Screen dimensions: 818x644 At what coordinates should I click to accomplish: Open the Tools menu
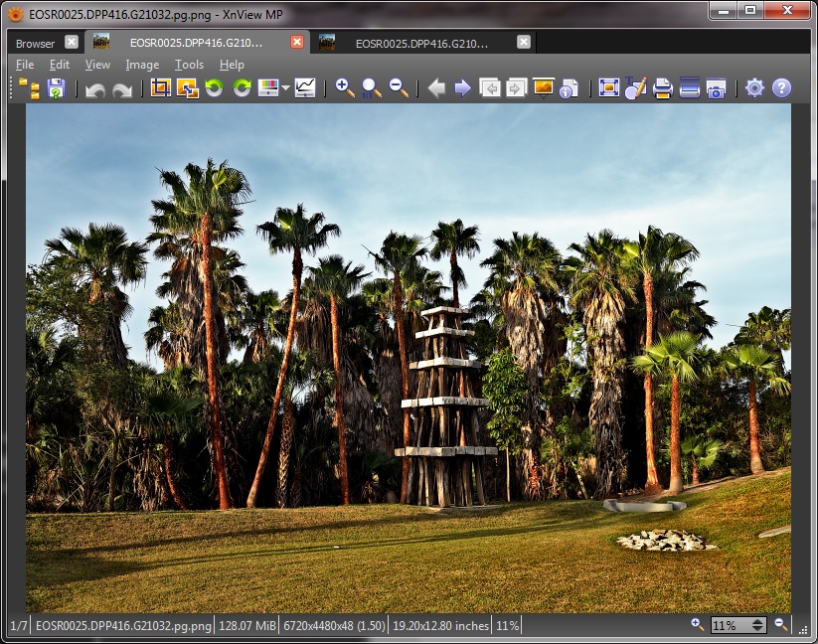click(189, 65)
